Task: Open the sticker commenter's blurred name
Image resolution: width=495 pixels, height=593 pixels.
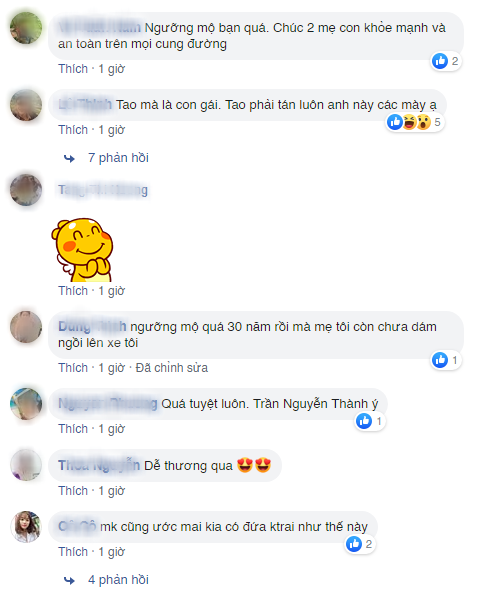Action: click(x=103, y=190)
